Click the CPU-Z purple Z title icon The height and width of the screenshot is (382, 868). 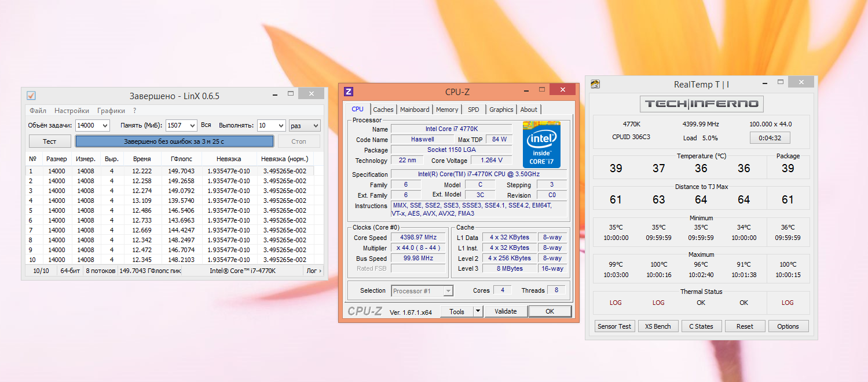click(349, 92)
